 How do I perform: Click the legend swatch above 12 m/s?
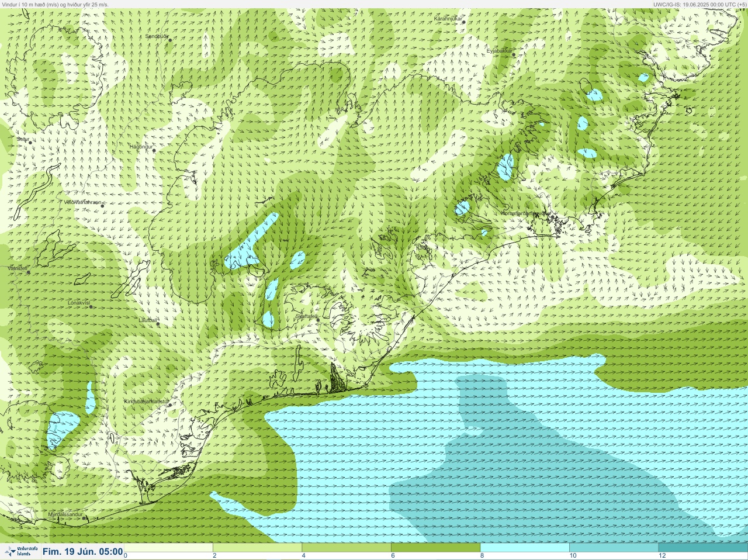pos(703,548)
